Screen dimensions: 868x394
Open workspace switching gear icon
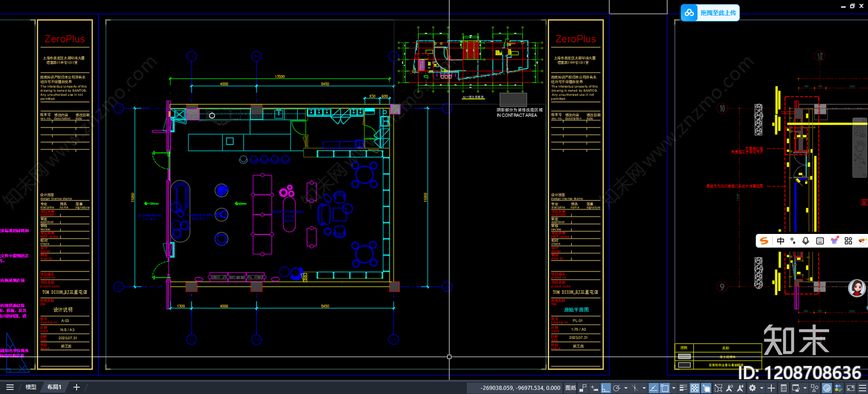point(752,388)
